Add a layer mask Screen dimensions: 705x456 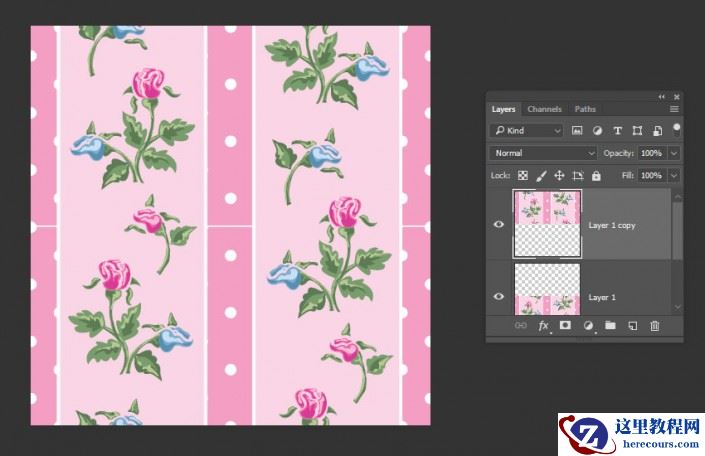565,325
